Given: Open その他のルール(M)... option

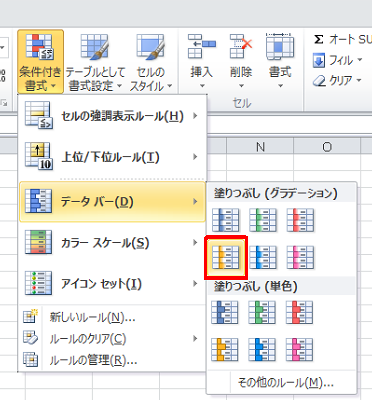Looking at the screenshot, I should coord(282,382).
